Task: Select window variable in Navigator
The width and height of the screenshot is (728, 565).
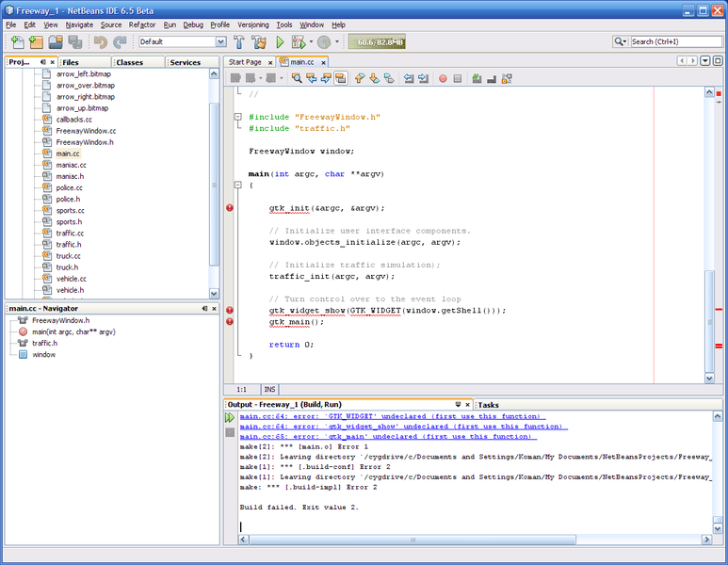Action: pyautogui.click(x=43, y=354)
